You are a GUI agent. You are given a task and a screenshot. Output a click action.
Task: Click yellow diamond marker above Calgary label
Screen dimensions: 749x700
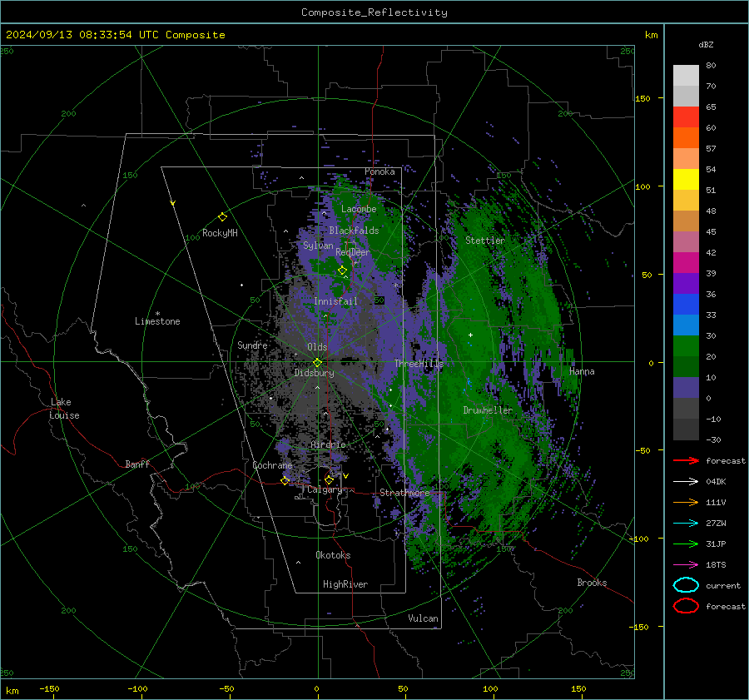point(329,479)
